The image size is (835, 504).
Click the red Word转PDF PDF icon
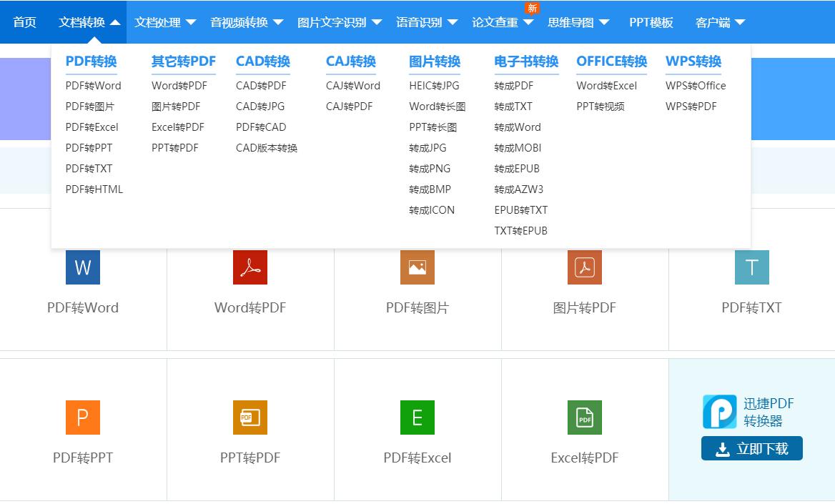pos(250,267)
